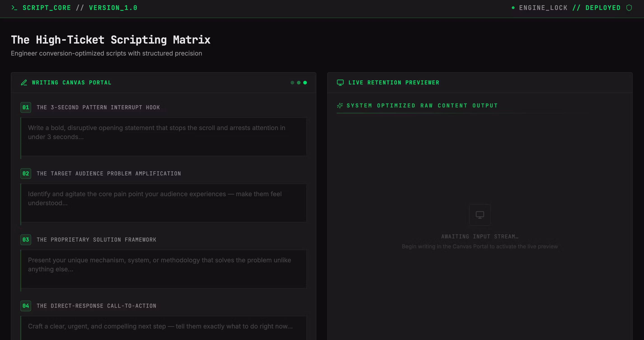The image size is (644, 340).
Task: Click the shield icon next to DEPLOYED
Action: [629, 8]
